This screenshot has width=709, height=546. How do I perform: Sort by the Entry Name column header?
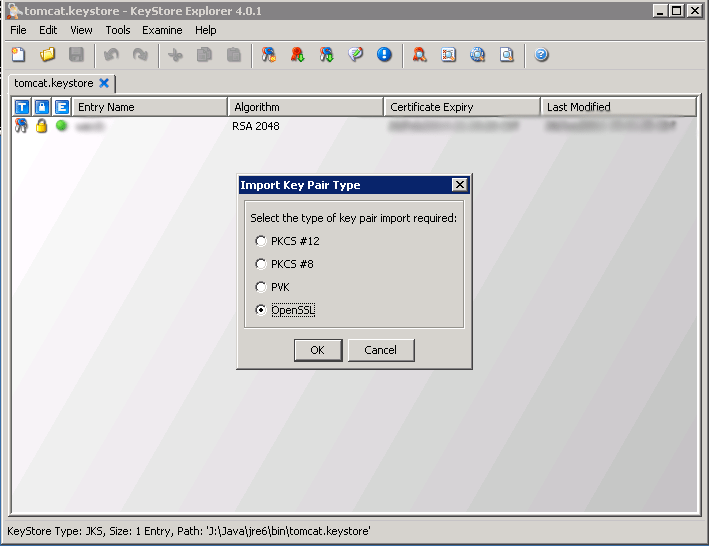coord(150,107)
